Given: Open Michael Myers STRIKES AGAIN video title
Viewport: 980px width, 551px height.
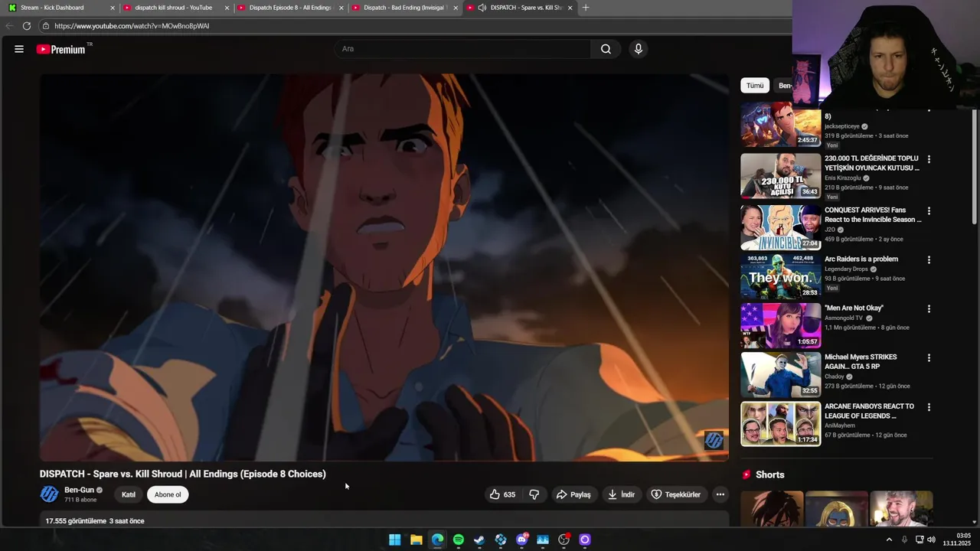Looking at the screenshot, I should click(861, 361).
